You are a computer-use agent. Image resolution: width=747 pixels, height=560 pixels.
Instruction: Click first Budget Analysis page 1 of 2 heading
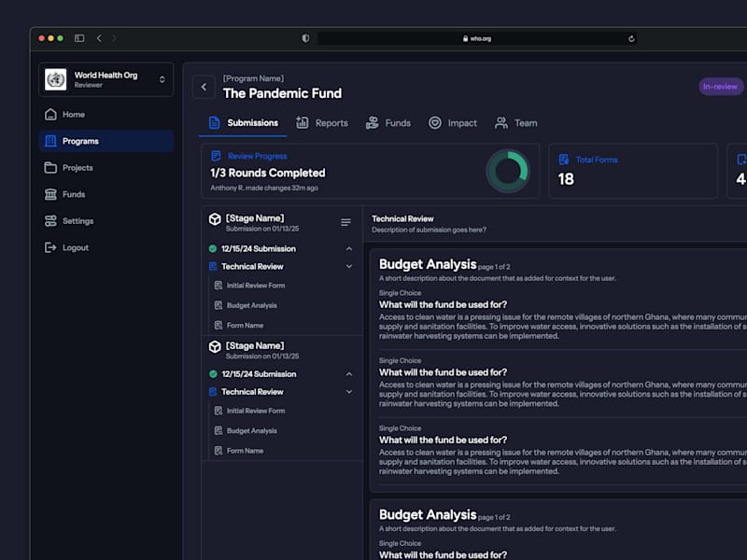[x=444, y=264]
